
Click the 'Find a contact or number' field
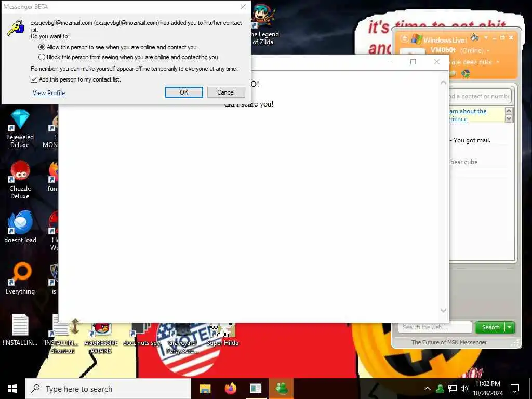[480, 96]
